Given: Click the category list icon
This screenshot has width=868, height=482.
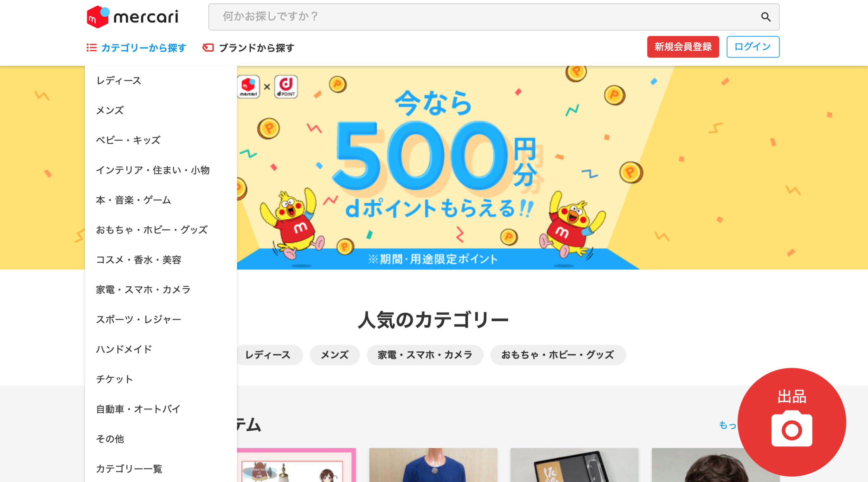Looking at the screenshot, I should (x=91, y=48).
